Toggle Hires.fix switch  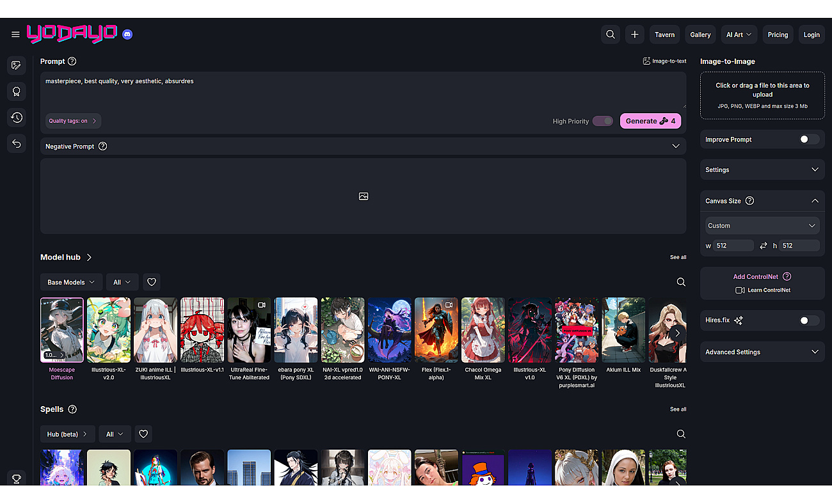tap(809, 320)
